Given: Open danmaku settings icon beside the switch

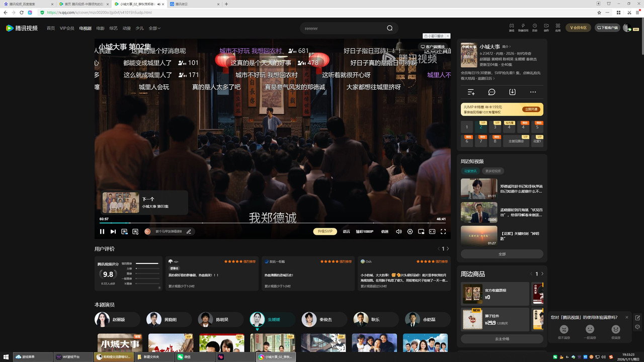Looking at the screenshot, I should click(x=135, y=231).
